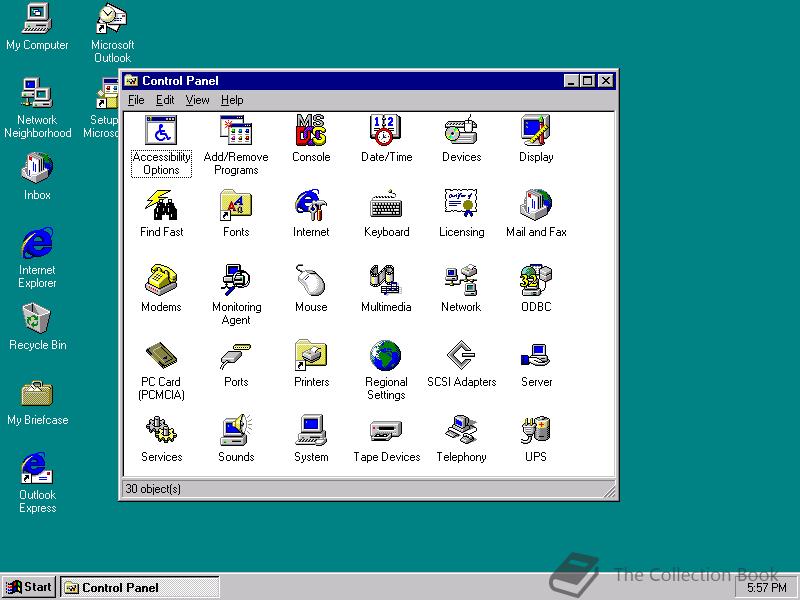Select the Licensing certificate icon
The image size is (800, 600).
point(461,214)
